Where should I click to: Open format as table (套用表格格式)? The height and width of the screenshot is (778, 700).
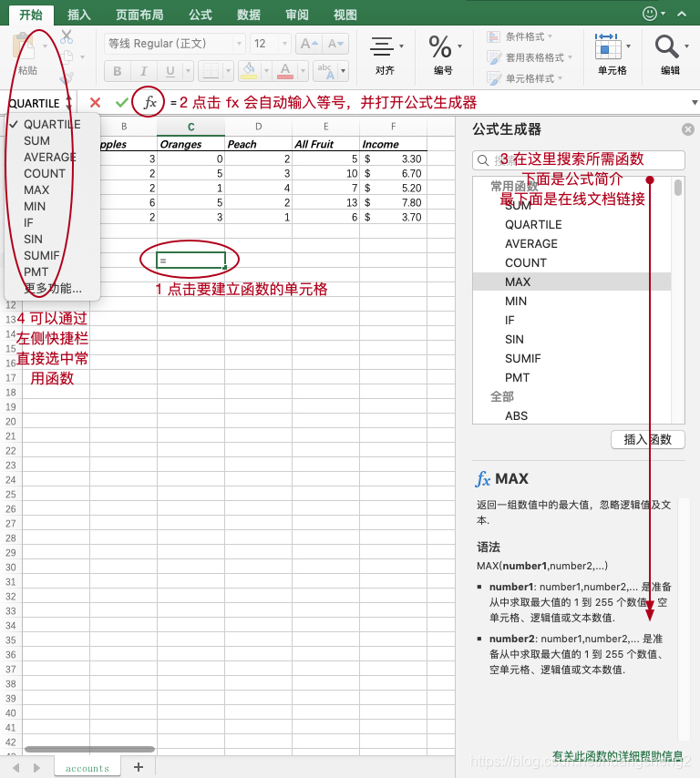[530, 57]
